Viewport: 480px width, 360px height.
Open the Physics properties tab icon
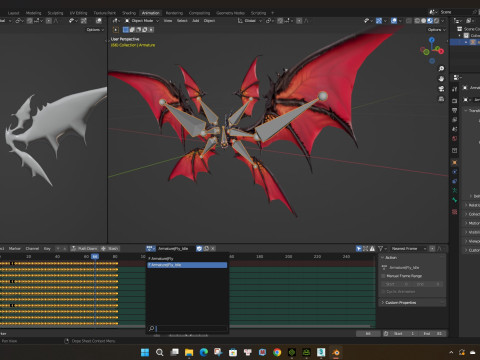coord(455,172)
